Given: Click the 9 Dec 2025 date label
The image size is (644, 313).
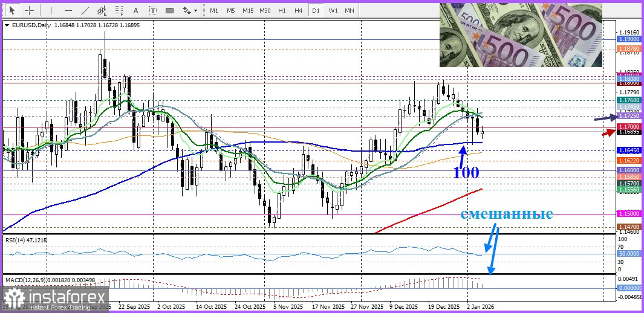Looking at the screenshot, I should pyautogui.click(x=404, y=307).
